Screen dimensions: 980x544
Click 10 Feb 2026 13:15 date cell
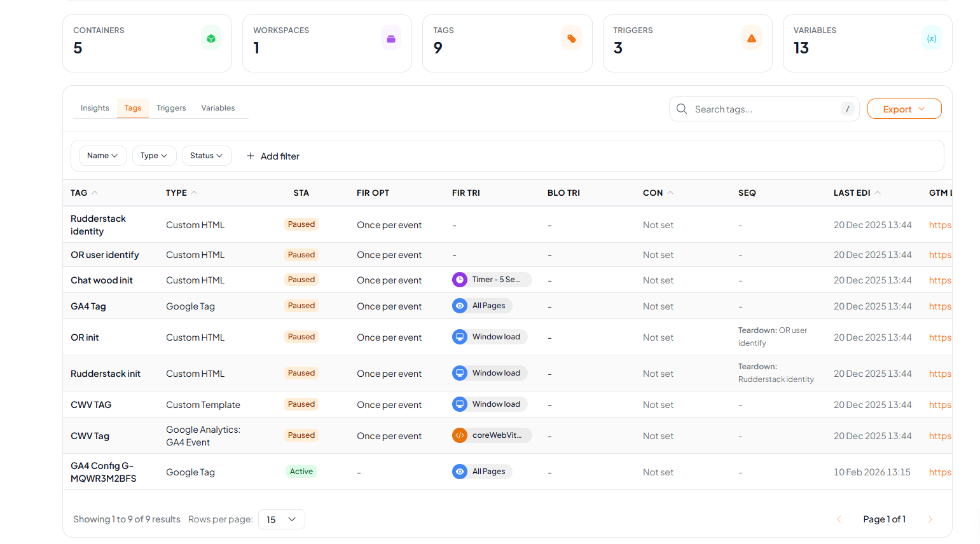click(872, 472)
